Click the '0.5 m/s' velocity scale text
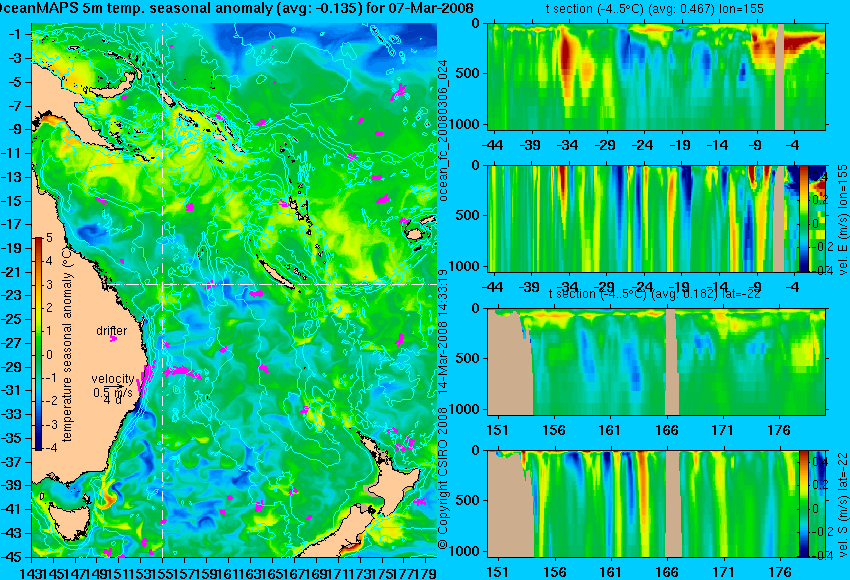This screenshot has width=850, height=580. [113, 392]
